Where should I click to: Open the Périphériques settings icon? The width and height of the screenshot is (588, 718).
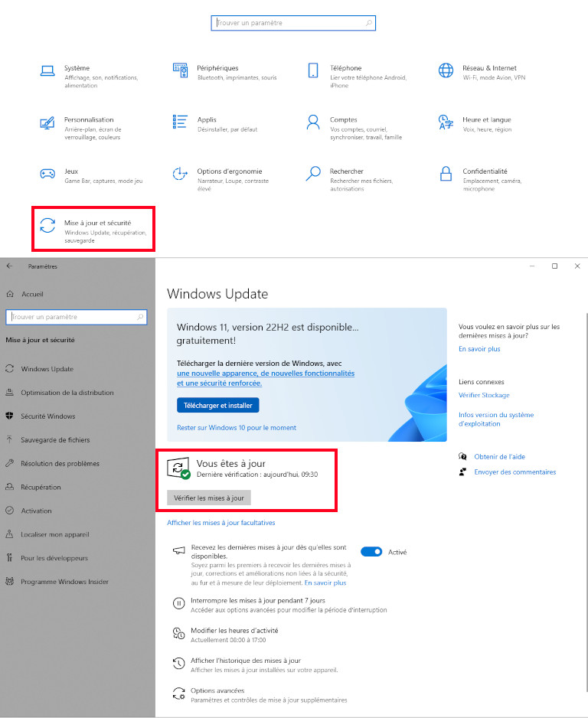[181, 71]
